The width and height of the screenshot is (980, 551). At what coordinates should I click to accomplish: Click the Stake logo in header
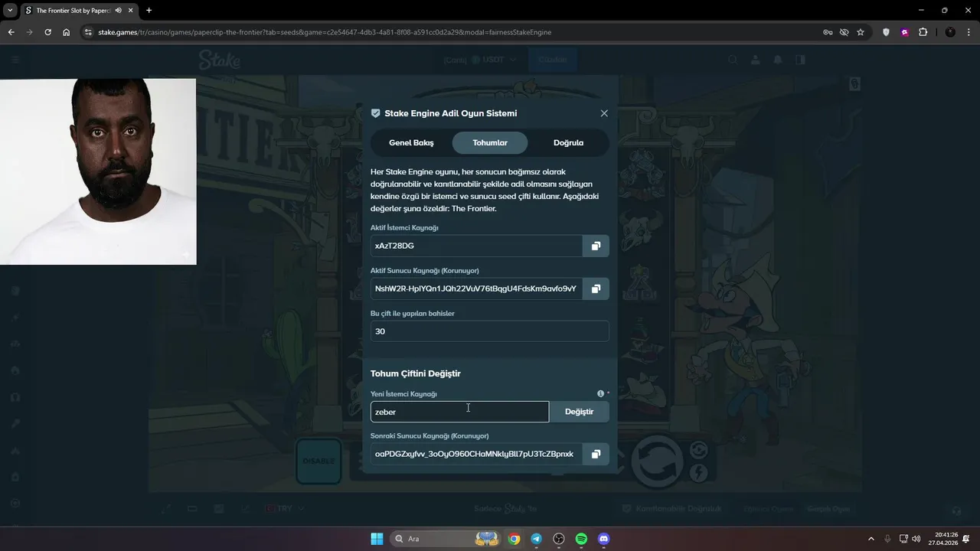[x=220, y=59]
